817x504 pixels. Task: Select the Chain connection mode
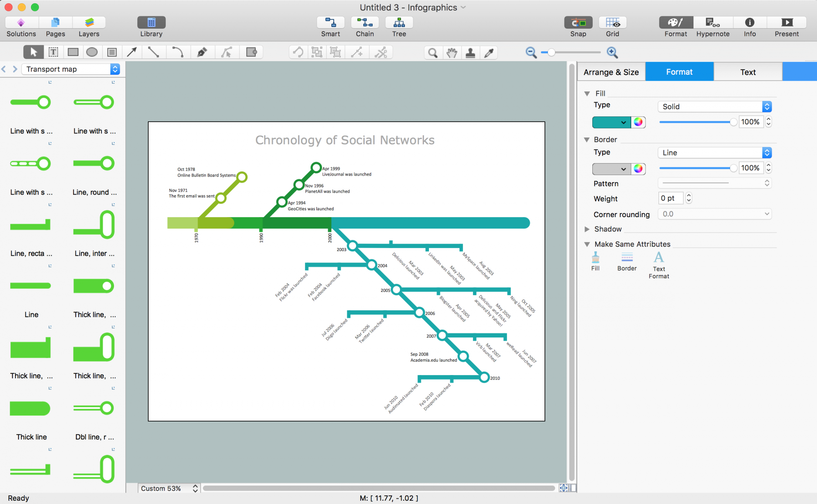click(x=365, y=27)
